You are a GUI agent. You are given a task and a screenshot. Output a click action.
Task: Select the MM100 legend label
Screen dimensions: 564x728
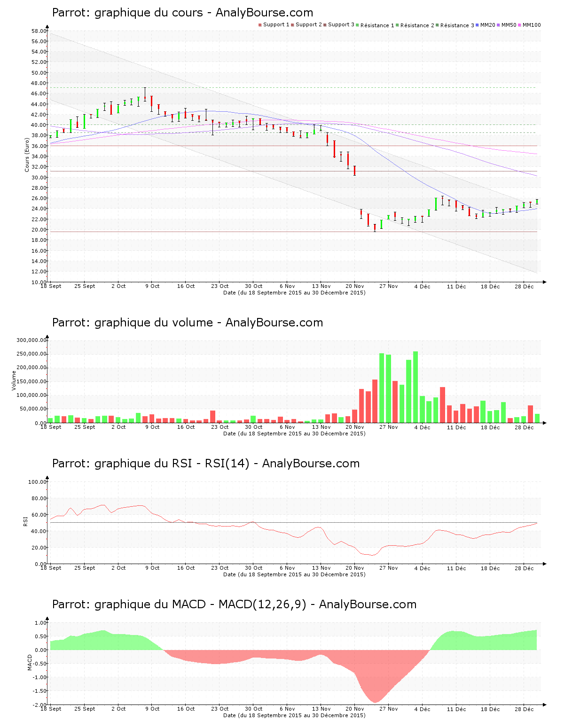pyautogui.click(x=532, y=25)
